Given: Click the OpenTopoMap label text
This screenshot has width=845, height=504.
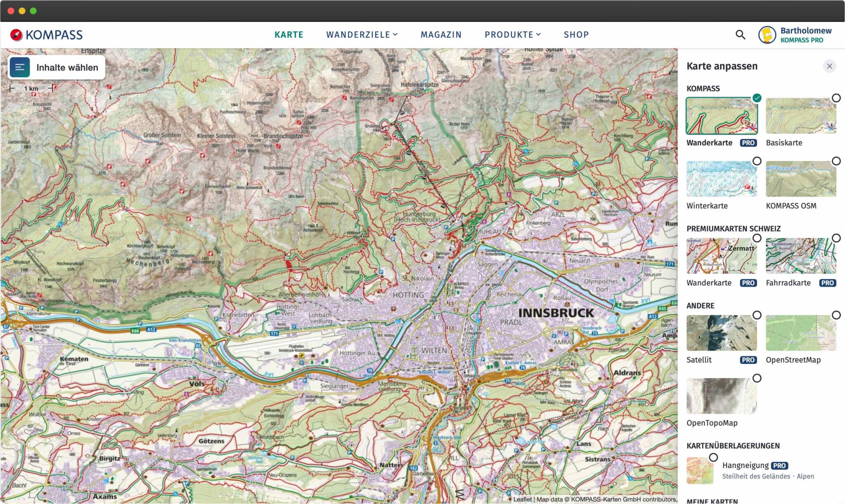Looking at the screenshot, I should [712, 423].
